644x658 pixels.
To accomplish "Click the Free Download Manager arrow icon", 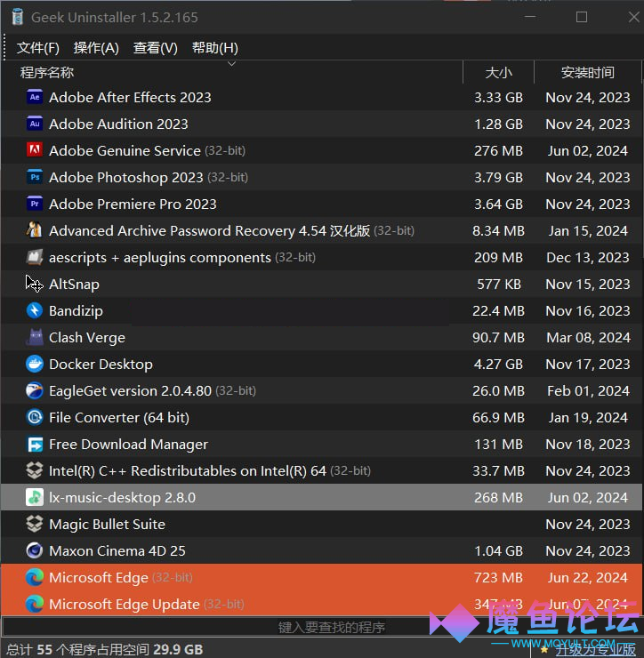I will [x=35, y=444].
